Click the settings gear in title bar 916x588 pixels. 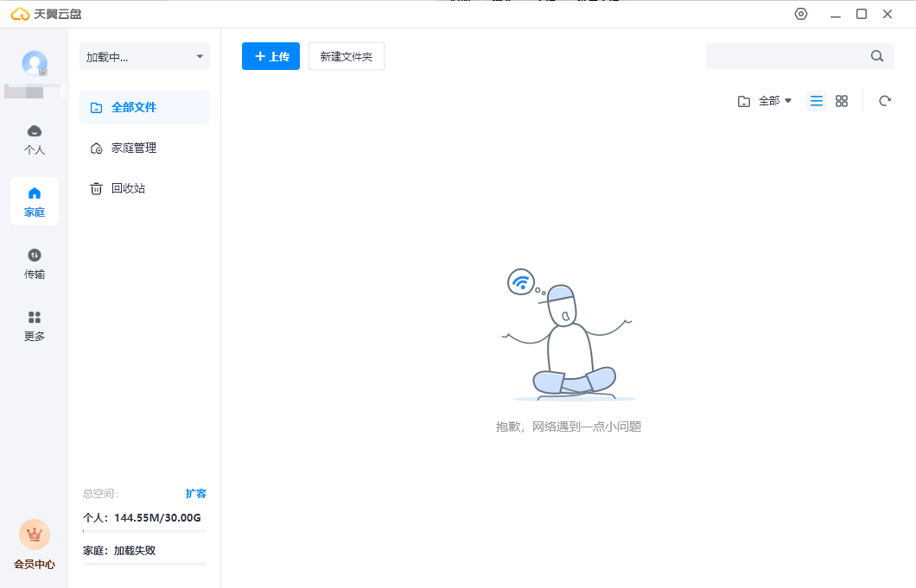[x=801, y=14]
